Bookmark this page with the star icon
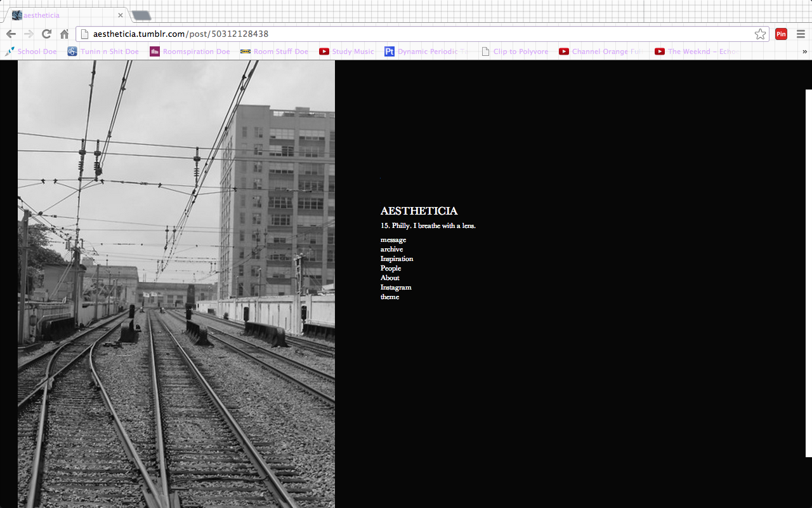The height and width of the screenshot is (508, 812). (760, 34)
